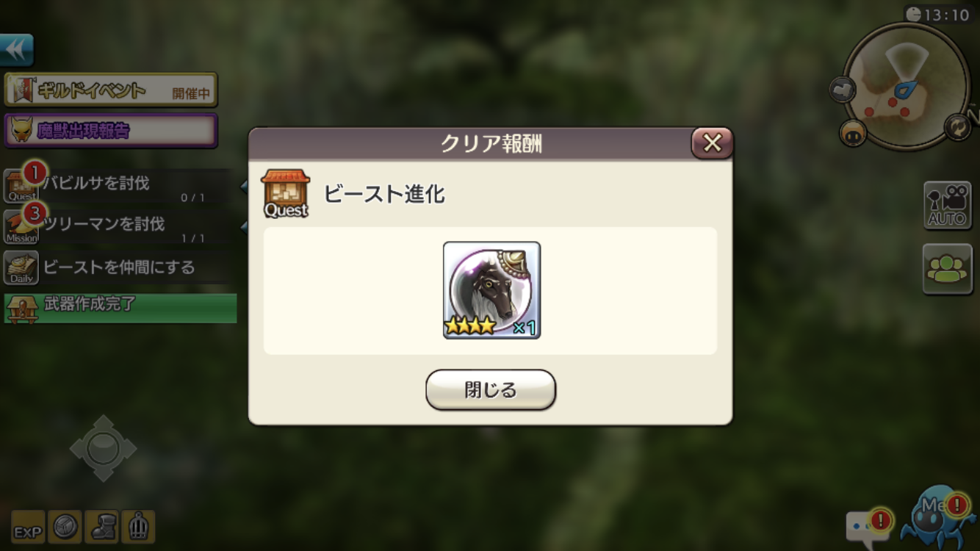
Task: Open the Daily ビーストを仲間にする task
Action: tap(119, 267)
